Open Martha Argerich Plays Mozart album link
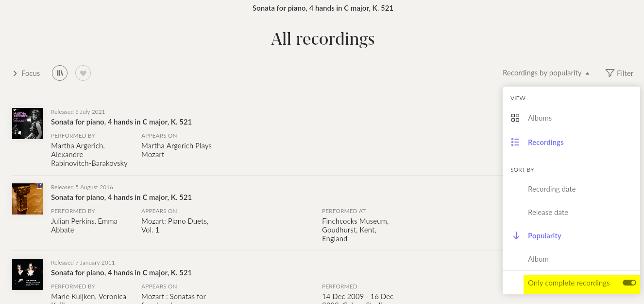The height and width of the screenshot is (304, 644). pos(176,150)
